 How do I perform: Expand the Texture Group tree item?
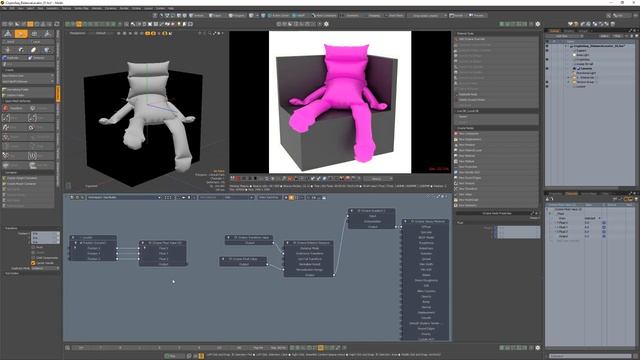click(x=569, y=82)
